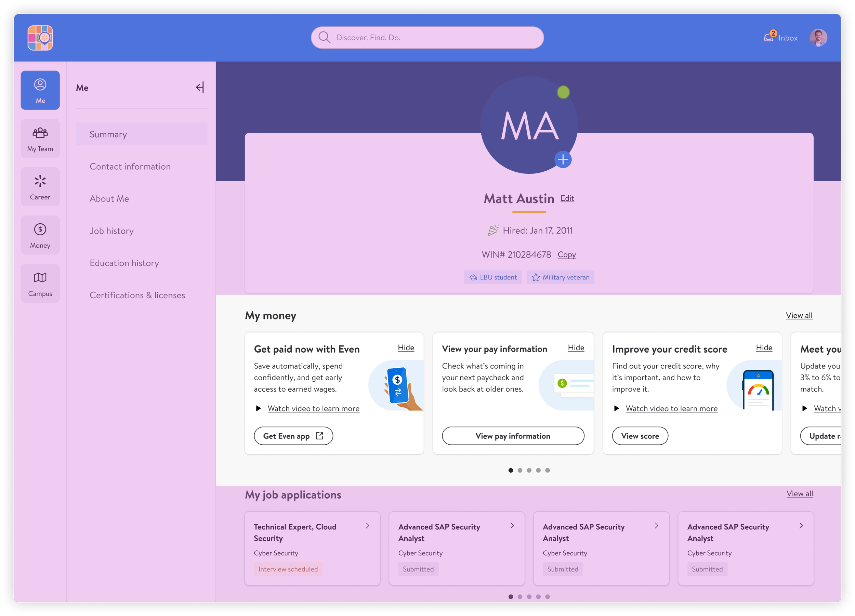The image size is (855, 616).
Task: Open My Team sidebar section
Action: 40,139
